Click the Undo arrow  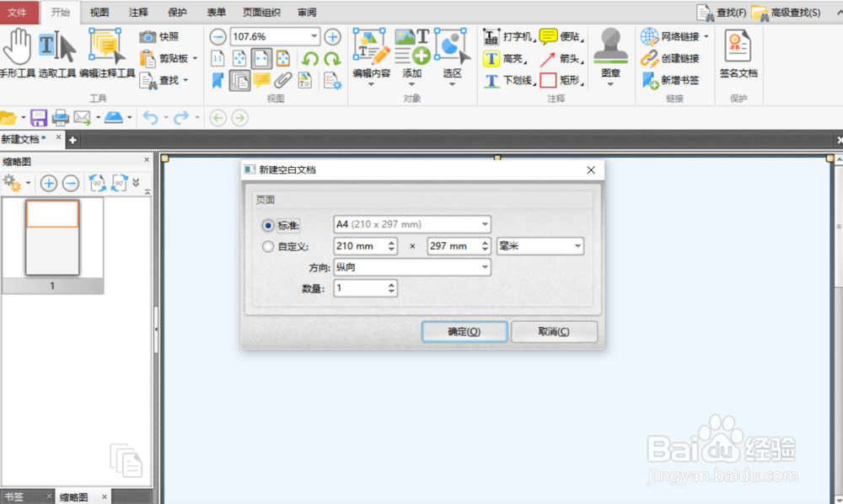(150, 118)
